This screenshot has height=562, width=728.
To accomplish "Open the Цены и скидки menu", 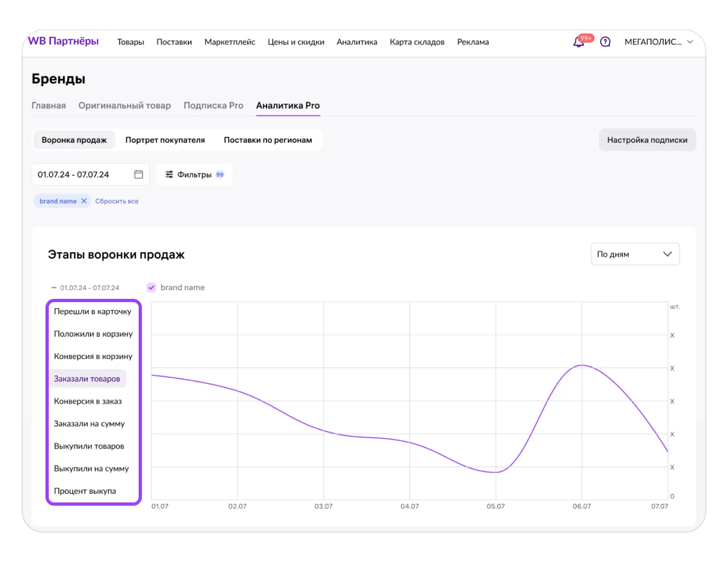I will 296,42.
